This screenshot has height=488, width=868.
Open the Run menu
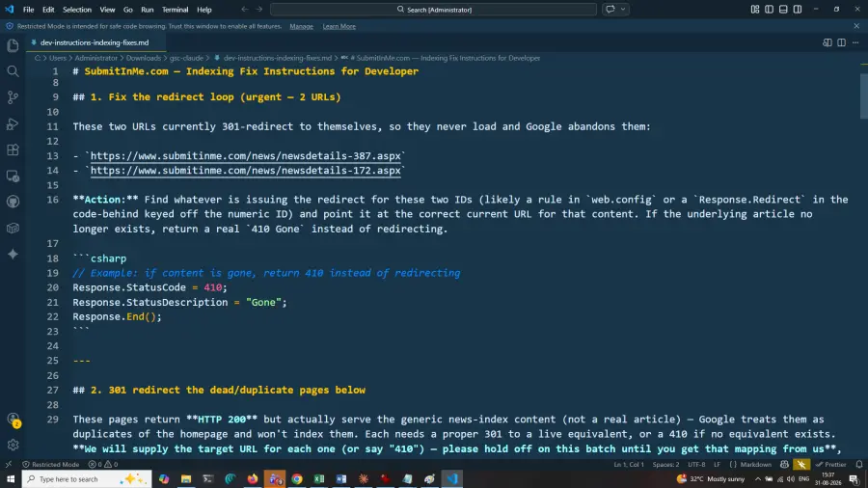point(148,10)
